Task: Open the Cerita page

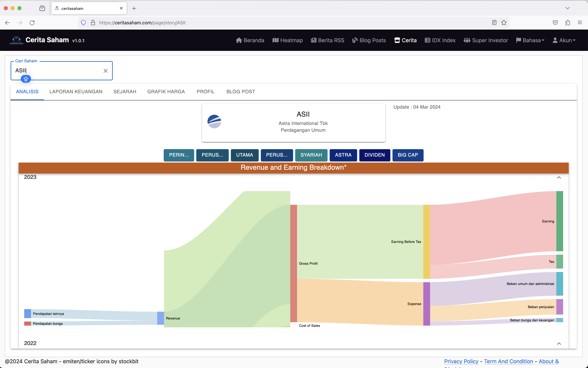Action: tap(405, 40)
